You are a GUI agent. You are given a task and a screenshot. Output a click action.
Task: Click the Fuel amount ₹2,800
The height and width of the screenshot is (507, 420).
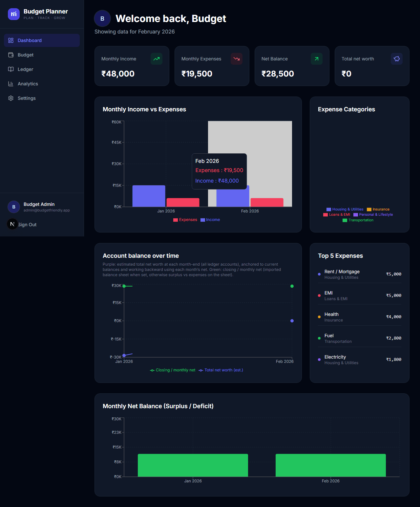click(394, 338)
